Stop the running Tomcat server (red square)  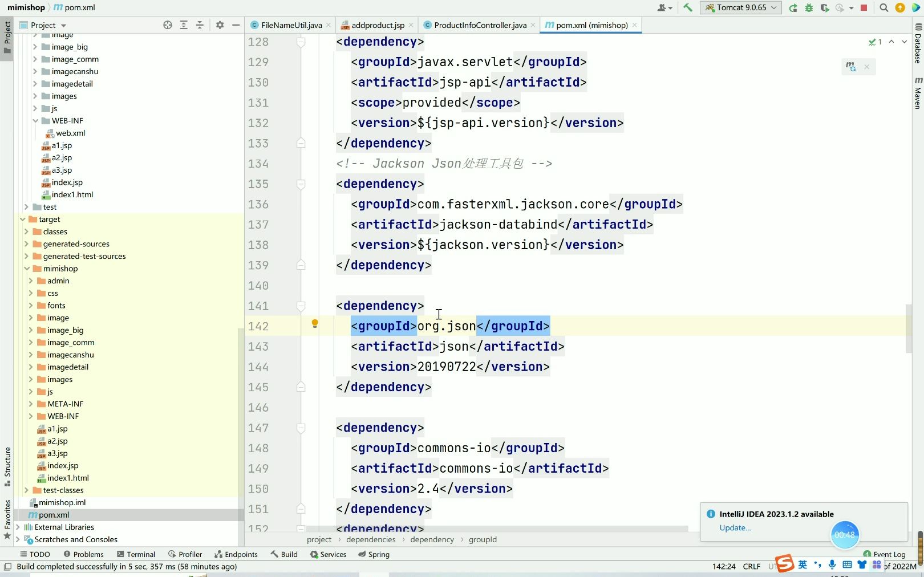(x=864, y=7)
